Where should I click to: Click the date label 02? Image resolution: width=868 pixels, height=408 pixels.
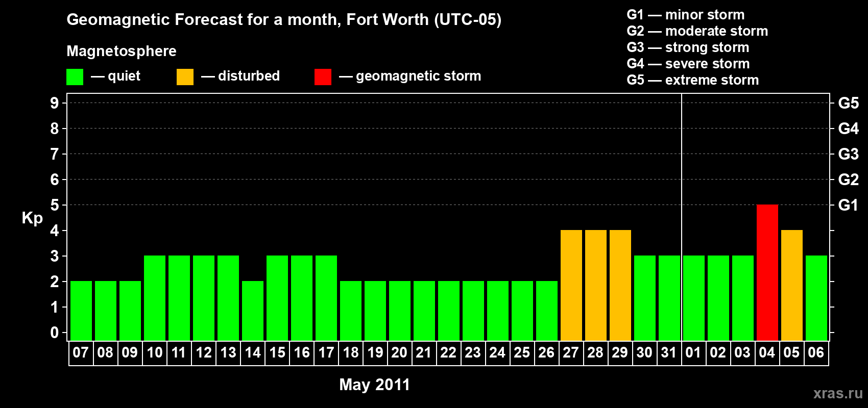tap(718, 352)
